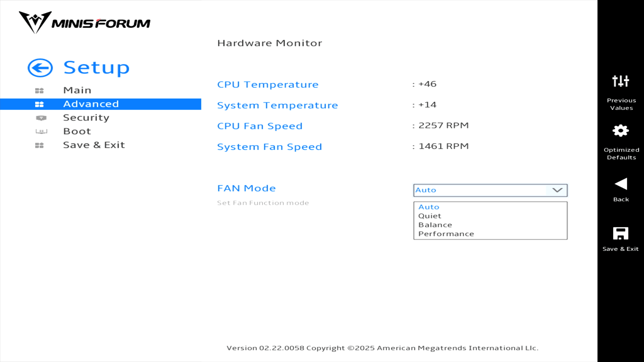Click the blue back arrow beside Setup
This screenshot has width=644, height=362.
pyautogui.click(x=40, y=68)
